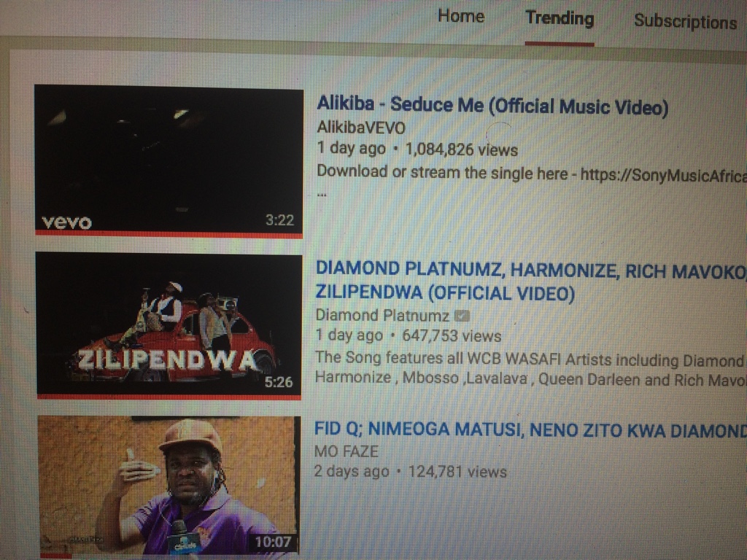Visit the AlikibaVEVO channel
This screenshot has height=560, width=747.
point(361,127)
